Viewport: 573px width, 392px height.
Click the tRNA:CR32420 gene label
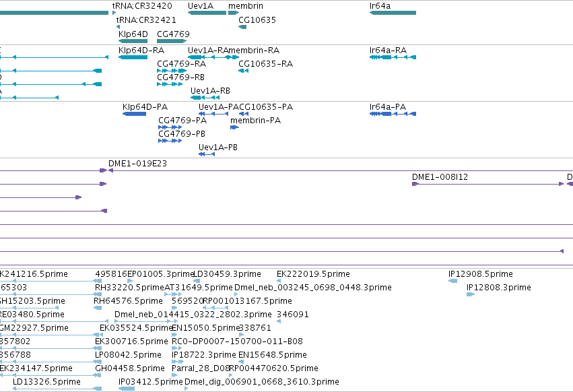point(142,6)
